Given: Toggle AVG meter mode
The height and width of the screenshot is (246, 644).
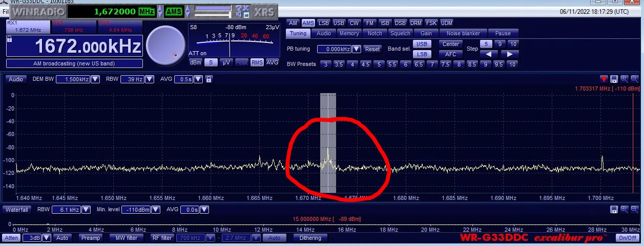Looking at the screenshot, I should click(x=273, y=62).
